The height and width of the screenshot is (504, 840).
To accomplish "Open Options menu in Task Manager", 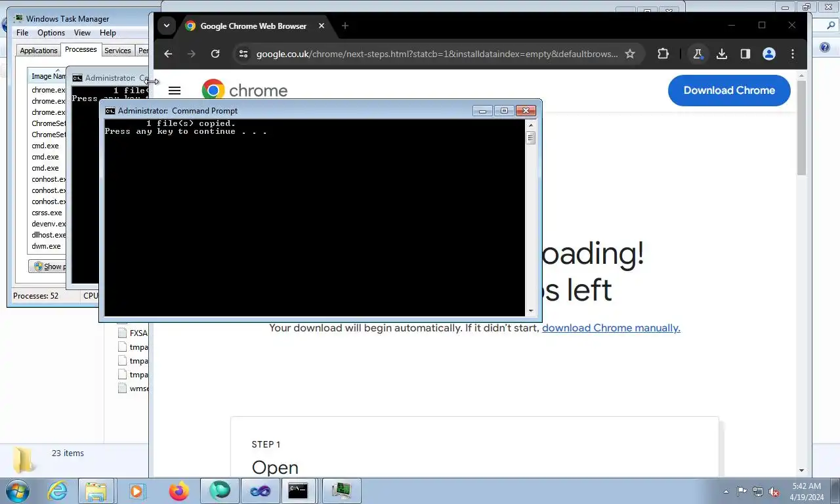I will (51, 33).
